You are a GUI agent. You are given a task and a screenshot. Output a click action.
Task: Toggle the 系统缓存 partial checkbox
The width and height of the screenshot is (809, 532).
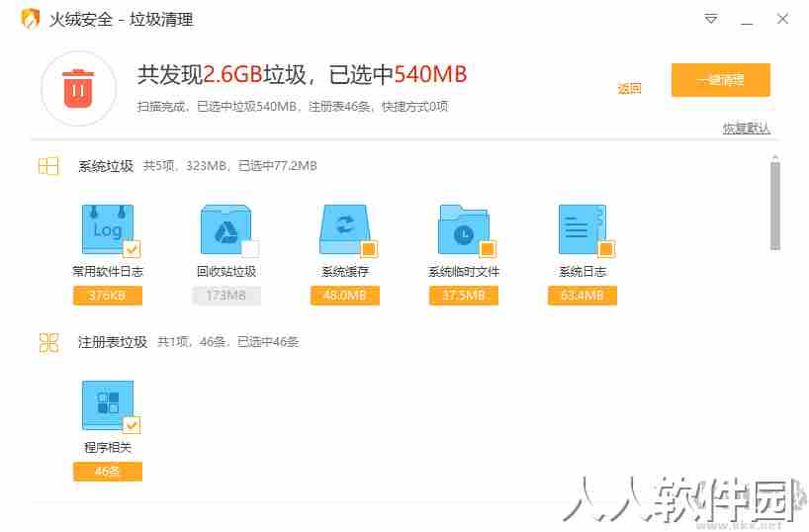tap(369, 249)
